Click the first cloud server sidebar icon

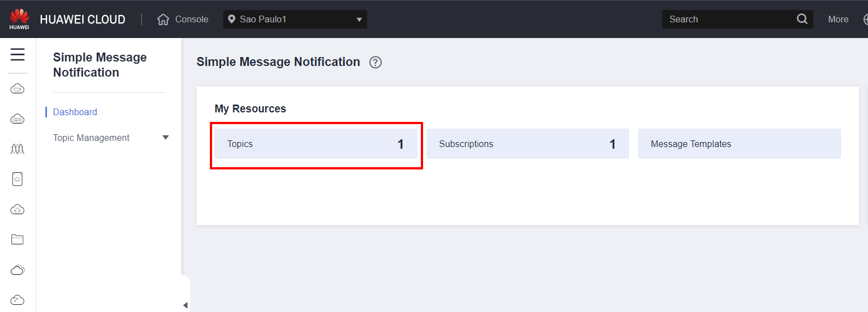click(x=17, y=88)
